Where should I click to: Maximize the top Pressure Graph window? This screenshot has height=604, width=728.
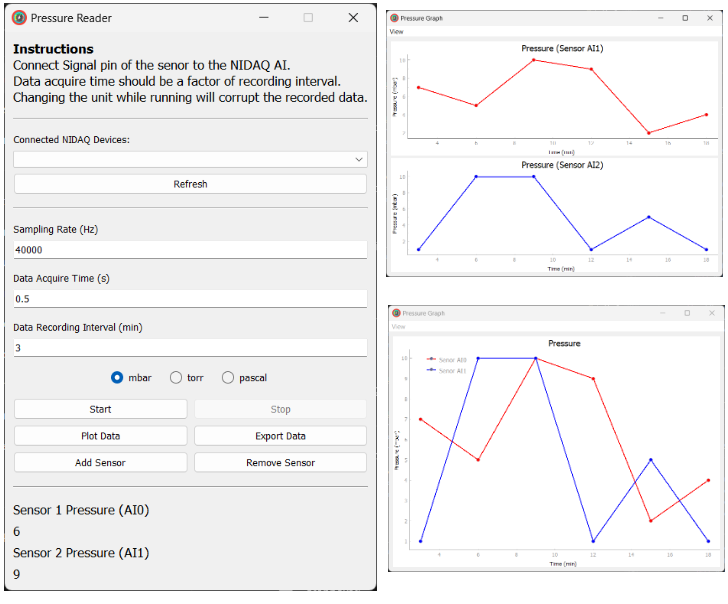coord(685,18)
